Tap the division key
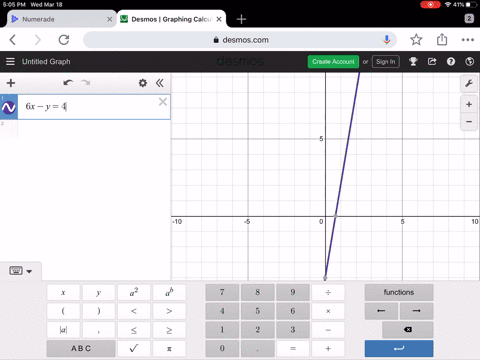Screen dimensions: 480x360 [x=328, y=293]
